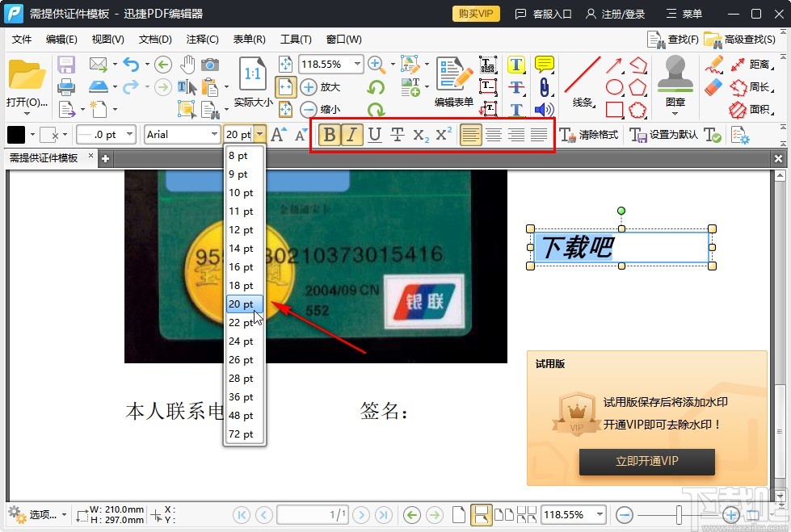Disable italic formatting

pos(351,134)
